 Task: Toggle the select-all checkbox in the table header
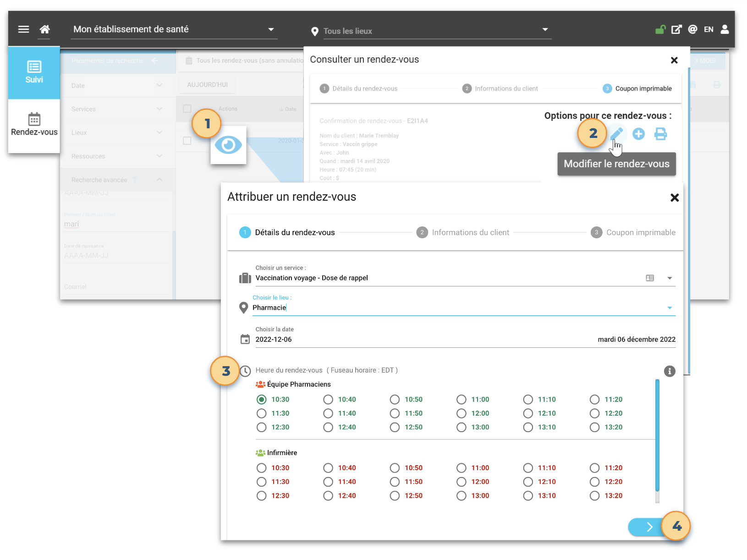(187, 109)
